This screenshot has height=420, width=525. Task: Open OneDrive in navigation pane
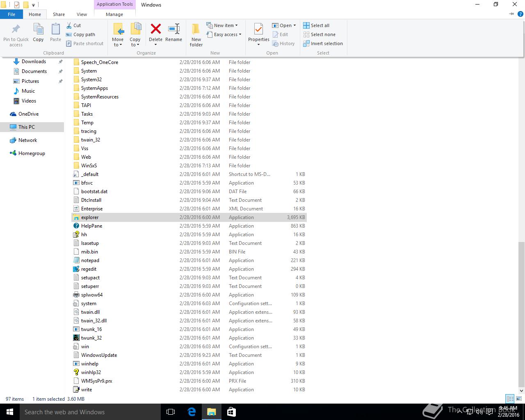coord(28,114)
